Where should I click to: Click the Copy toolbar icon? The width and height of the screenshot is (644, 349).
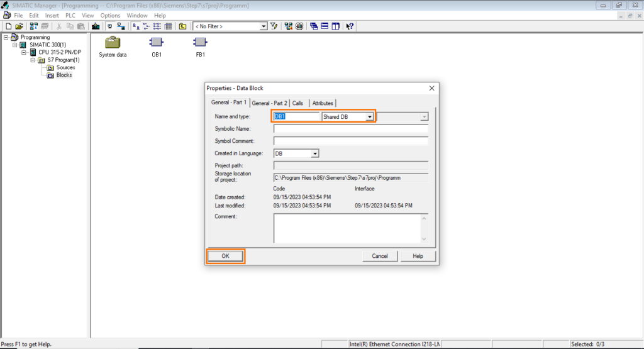(70, 26)
